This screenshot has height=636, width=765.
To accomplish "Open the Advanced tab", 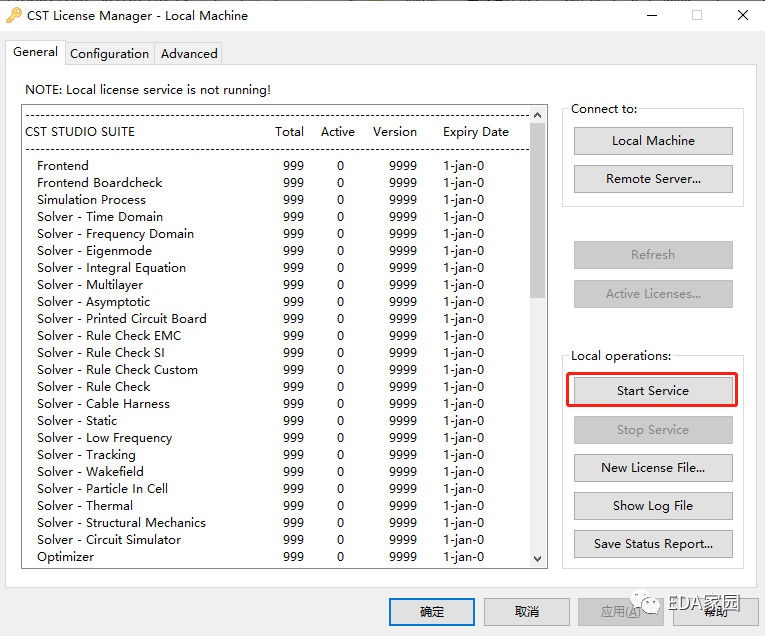I will click(189, 54).
